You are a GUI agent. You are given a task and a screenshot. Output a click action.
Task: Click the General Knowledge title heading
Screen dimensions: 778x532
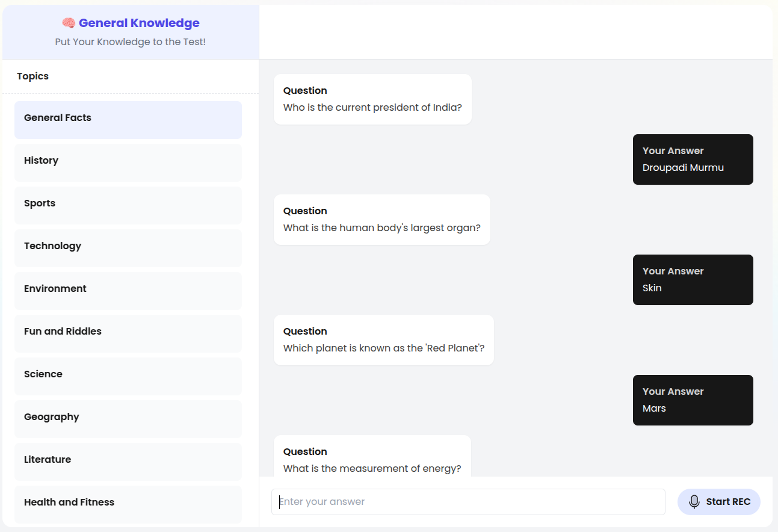tap(139, 23)
